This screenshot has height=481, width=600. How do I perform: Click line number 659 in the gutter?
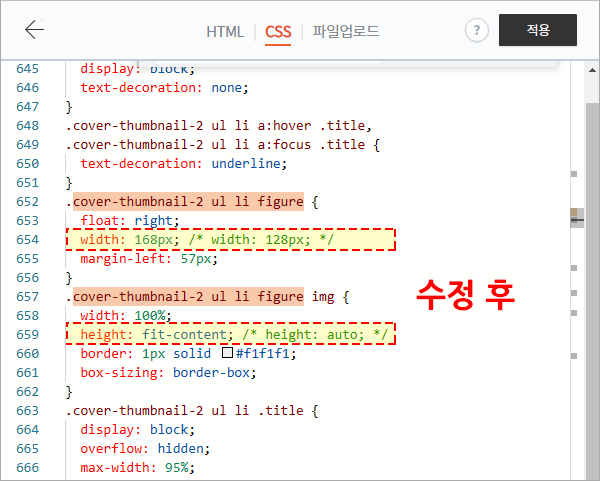coord(28,335)
